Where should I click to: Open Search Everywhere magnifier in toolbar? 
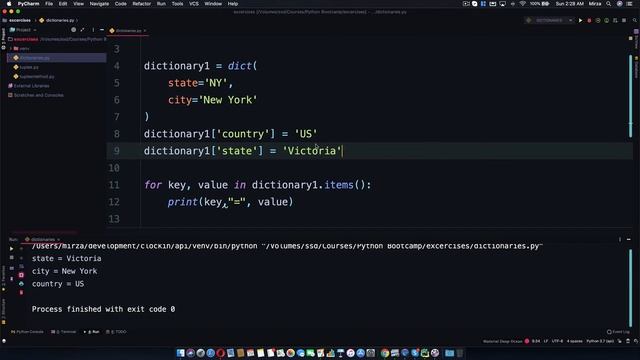(635, 20)
